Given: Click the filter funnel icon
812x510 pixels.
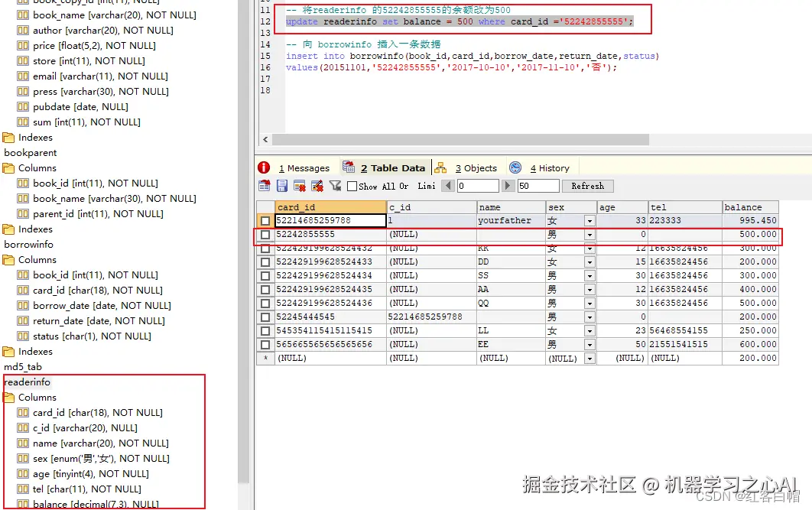Looking at the screenshot, I should (335, 185).
